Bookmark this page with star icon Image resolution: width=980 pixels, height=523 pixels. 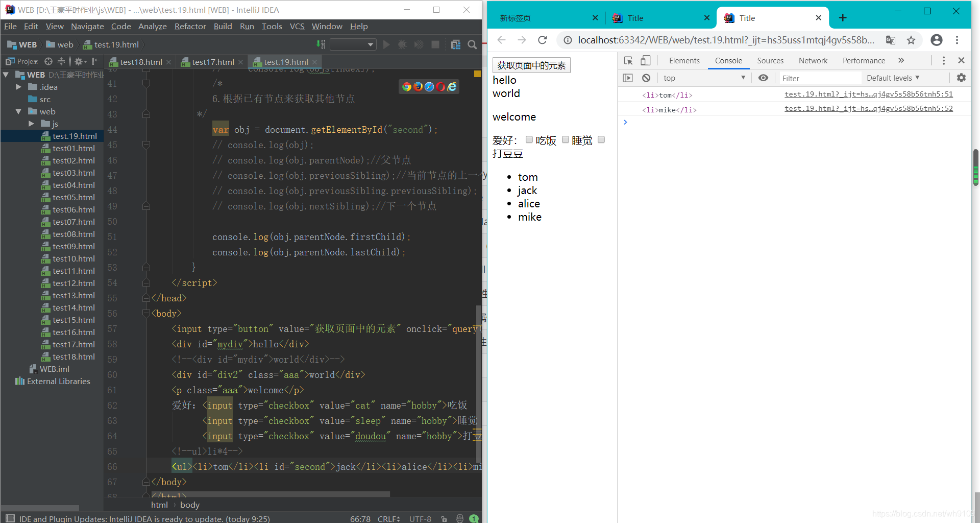click(911, 40)
